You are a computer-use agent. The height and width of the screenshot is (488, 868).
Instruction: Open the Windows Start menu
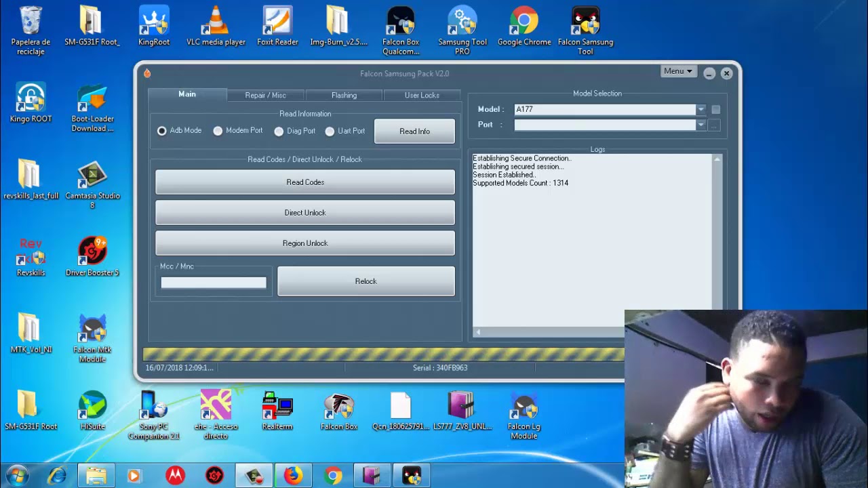17,476
